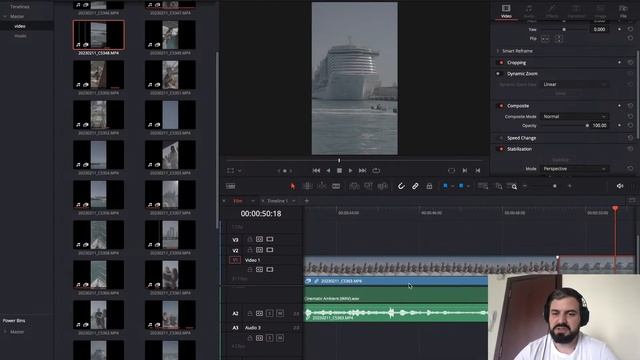Viewport: 640px width, 360px height.
Task: Click the Flip horizontal button
Action: click(545, 39)
